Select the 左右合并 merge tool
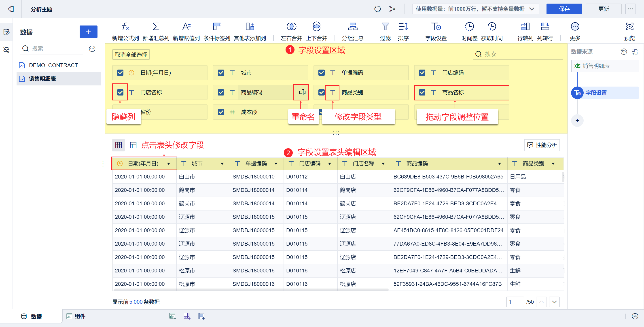This screenshot has width=644, height=327. (291, 27)
